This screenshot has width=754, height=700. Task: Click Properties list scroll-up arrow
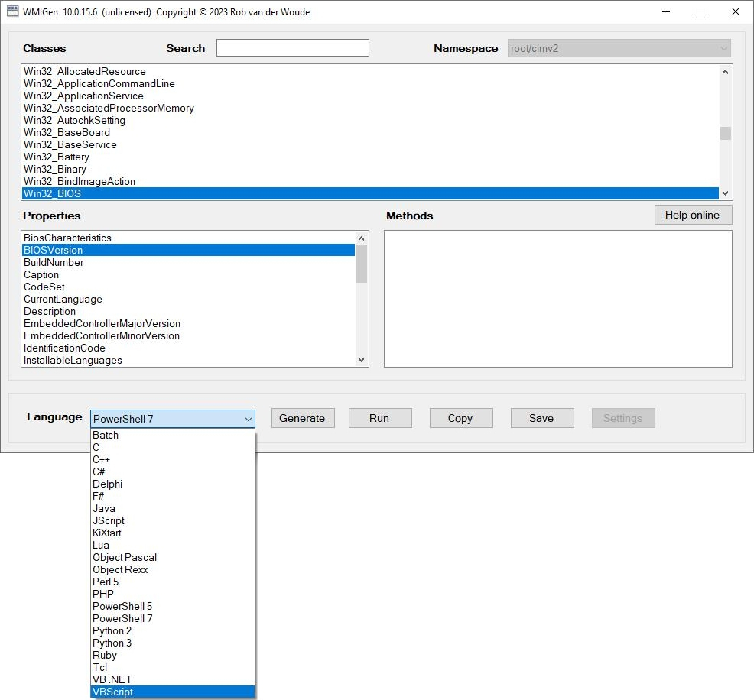pyautogui.click(x=362, y=238)
